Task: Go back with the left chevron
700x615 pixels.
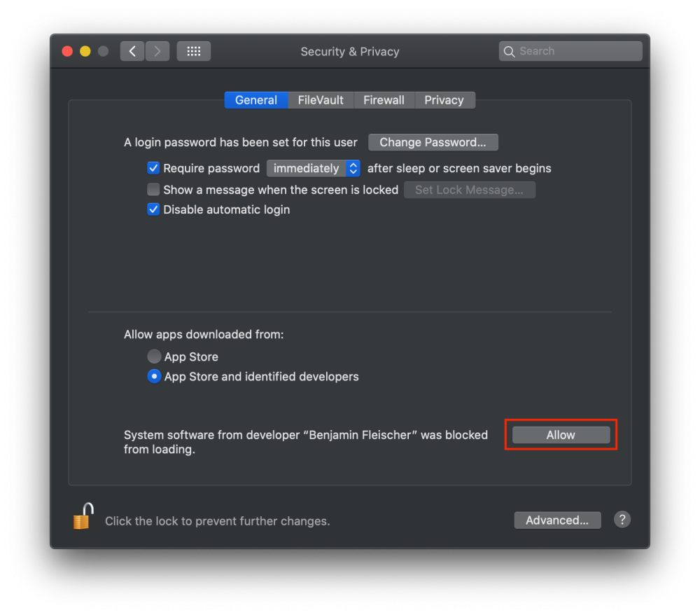Action: pyautogui.click(x=132, y=51)
